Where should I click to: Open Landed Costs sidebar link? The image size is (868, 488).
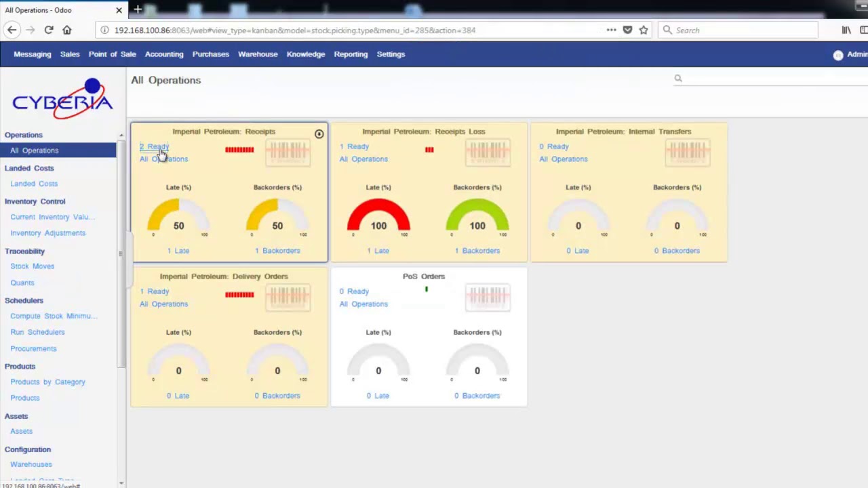point(34,184)
